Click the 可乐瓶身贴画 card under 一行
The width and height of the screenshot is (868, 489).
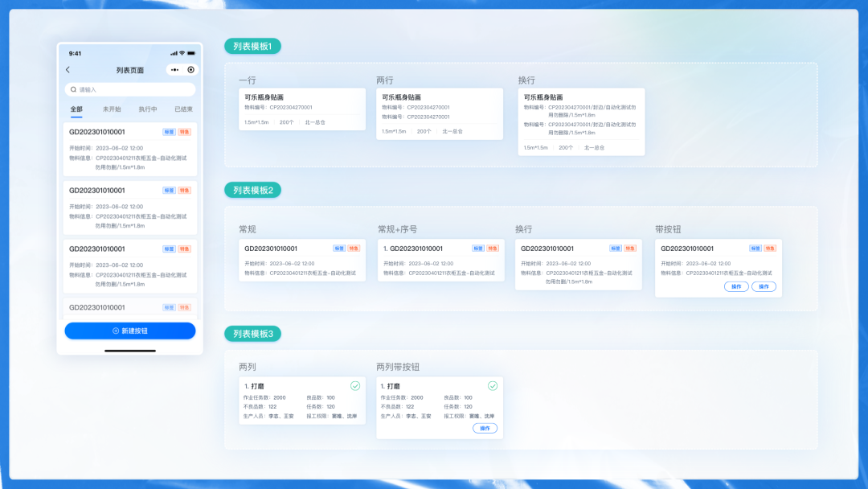click(x=302, y=109)
